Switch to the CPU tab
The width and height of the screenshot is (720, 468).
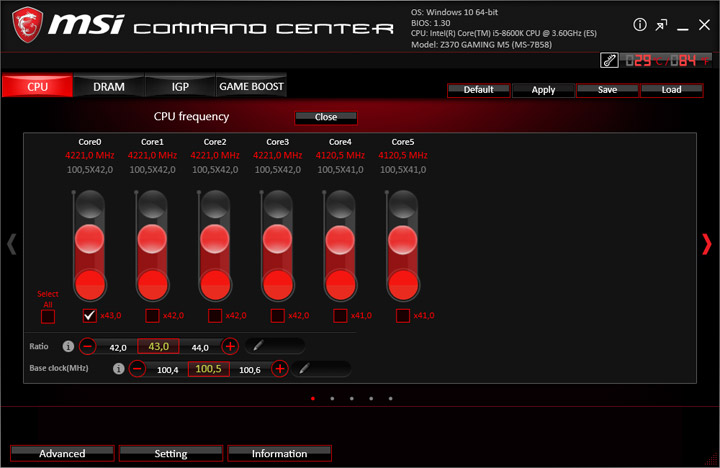click(x=37, y=86)
